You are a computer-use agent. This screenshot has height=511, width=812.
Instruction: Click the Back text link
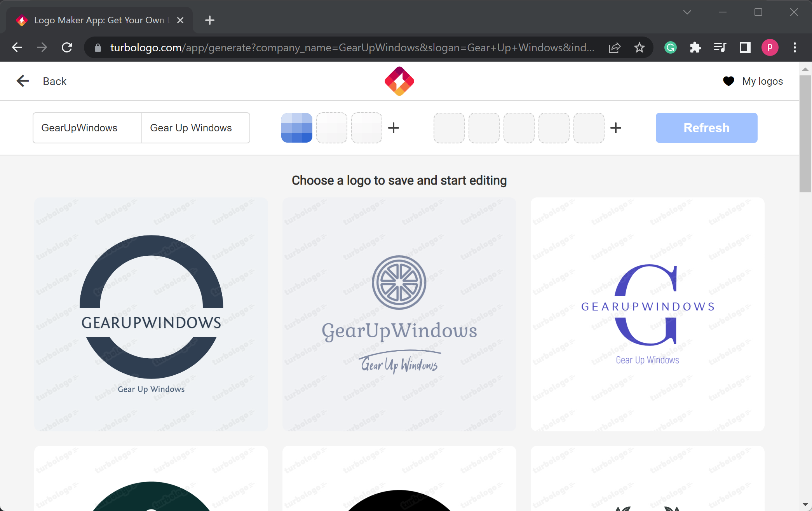[x=55, y=81]
